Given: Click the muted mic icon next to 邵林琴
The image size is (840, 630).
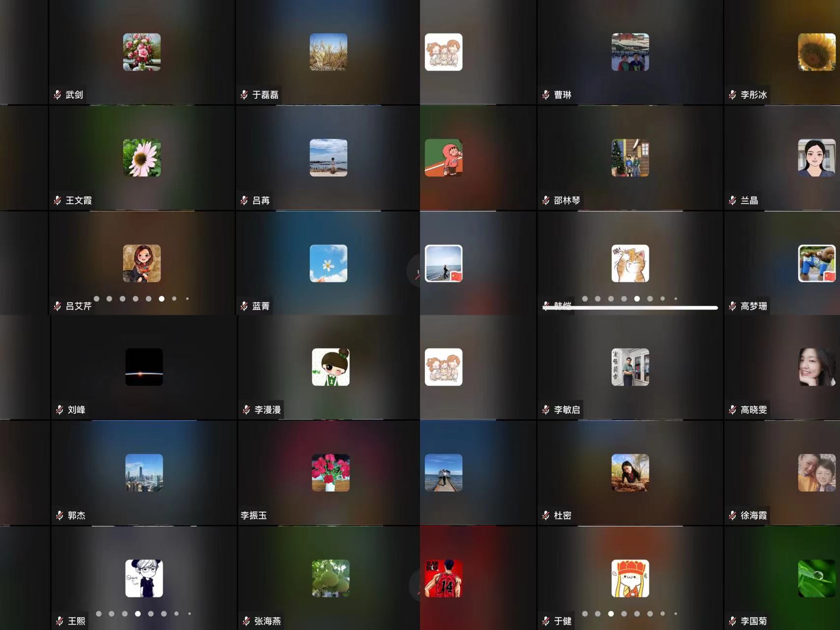Looking at the screenshot, I should [x=546, y=200].
